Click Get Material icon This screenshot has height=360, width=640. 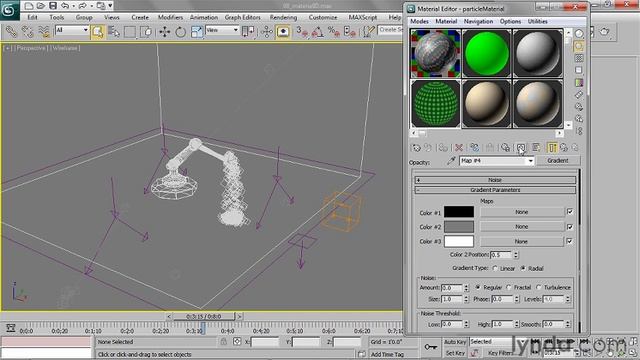coord(416,148)
